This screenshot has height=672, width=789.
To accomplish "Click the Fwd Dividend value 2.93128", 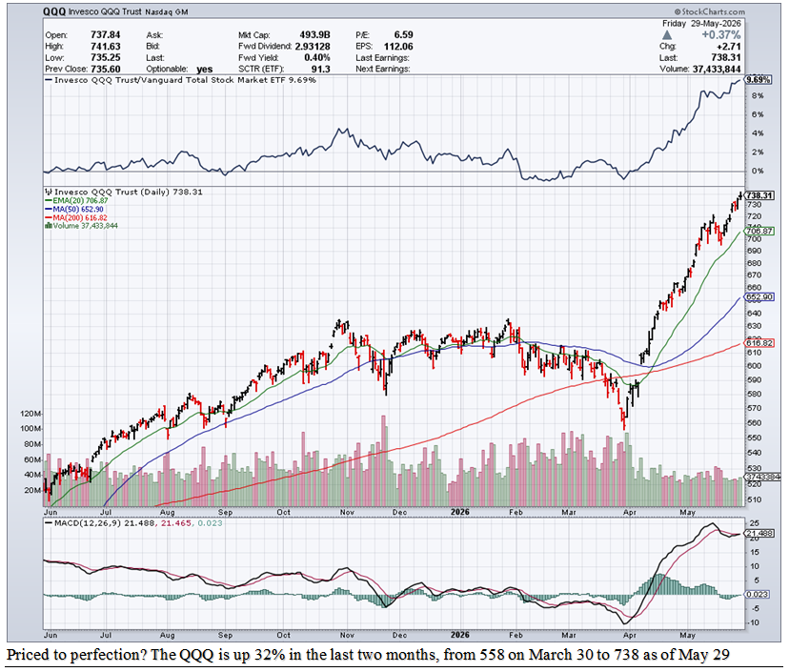I will (x=313, y=47).
